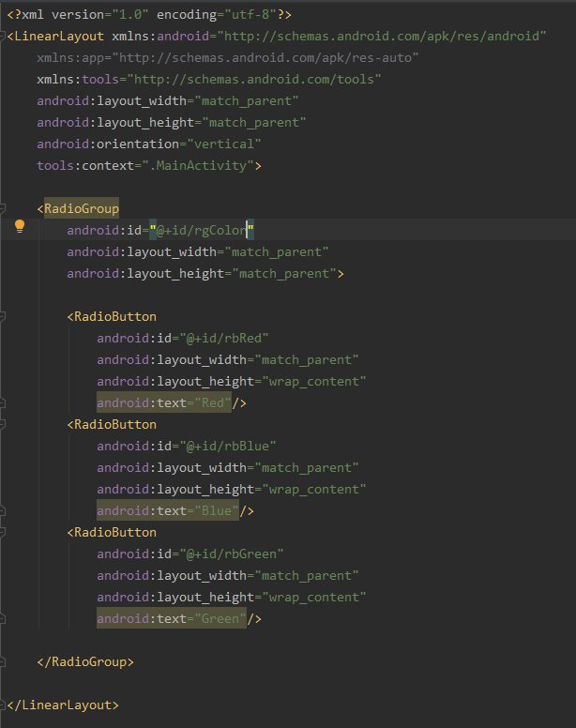Click fold end marker beside closing RadioGroup tag
This screenshot has width=576, height=728.
click(2, 661)
